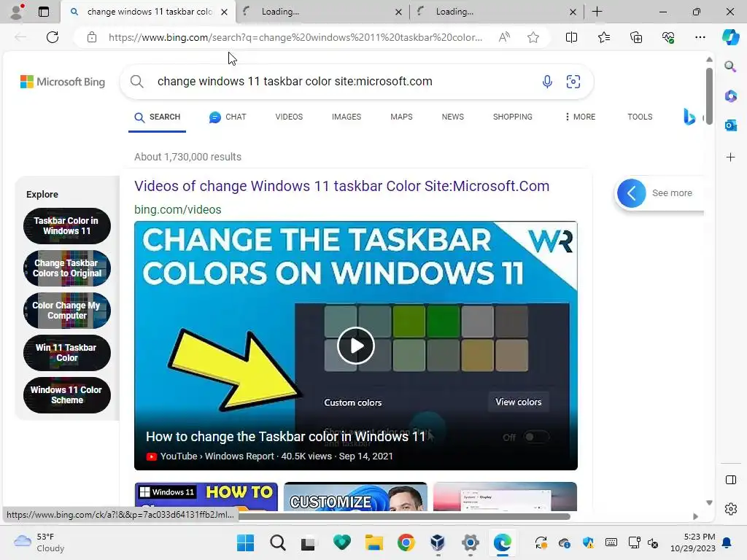Open sidebar settings gear

click(x=730, y=509)
